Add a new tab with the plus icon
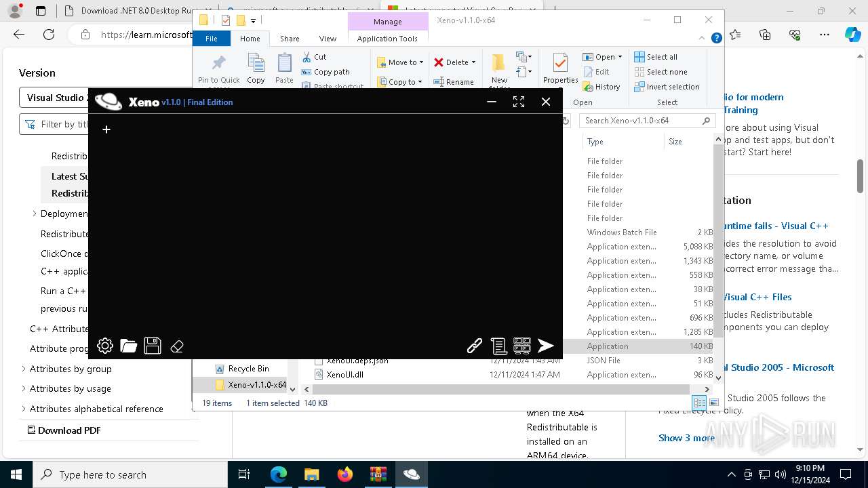 pyautogui.click(x=106, y=129)
